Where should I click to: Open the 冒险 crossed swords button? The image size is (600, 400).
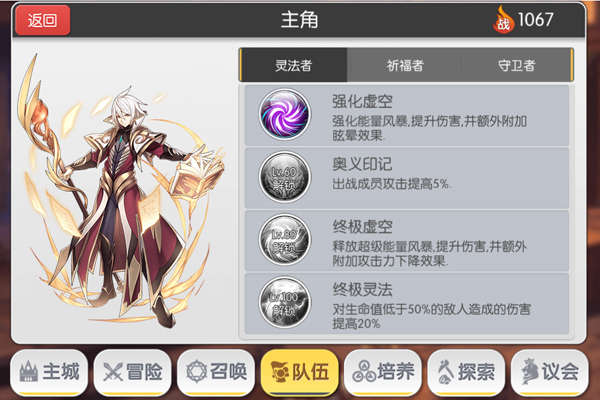click(132, 372)
